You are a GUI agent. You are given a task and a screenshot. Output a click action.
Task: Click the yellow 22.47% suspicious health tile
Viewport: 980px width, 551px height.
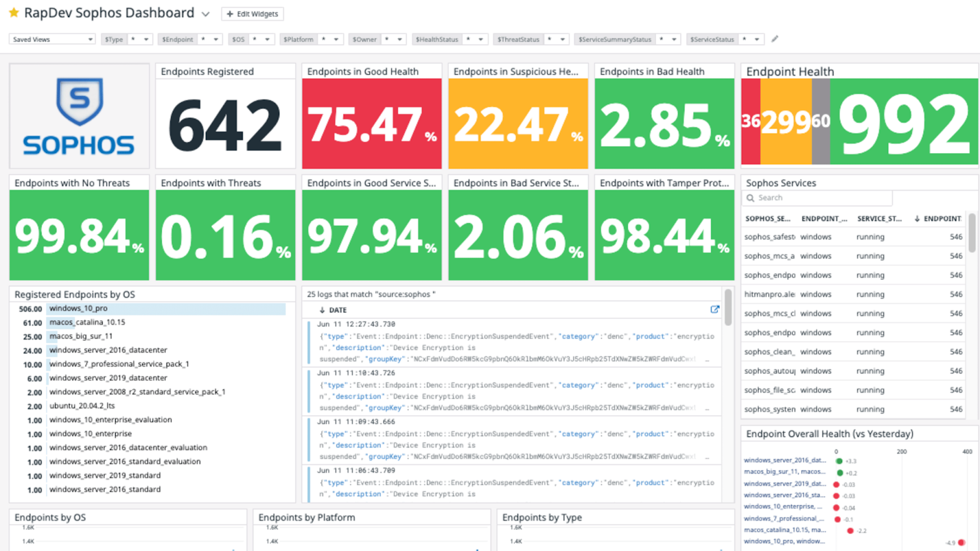(x=518, y=124)
